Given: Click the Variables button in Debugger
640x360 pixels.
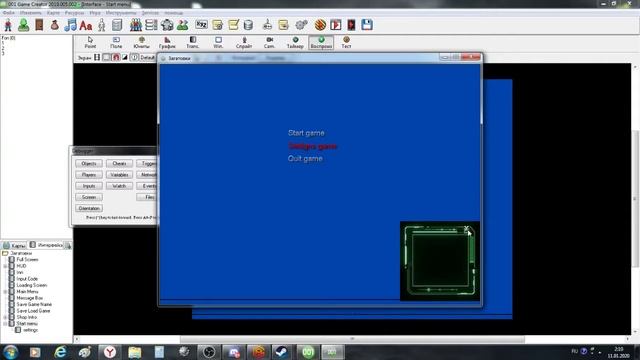Looking at the screenshot, I should [x=119, y=175].
